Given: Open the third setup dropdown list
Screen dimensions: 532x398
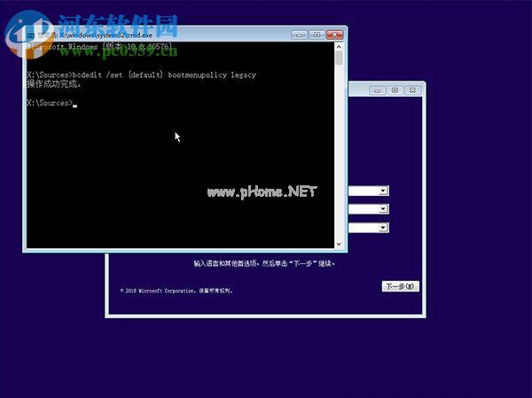Looking at the screenshot, I should point(383,228).
